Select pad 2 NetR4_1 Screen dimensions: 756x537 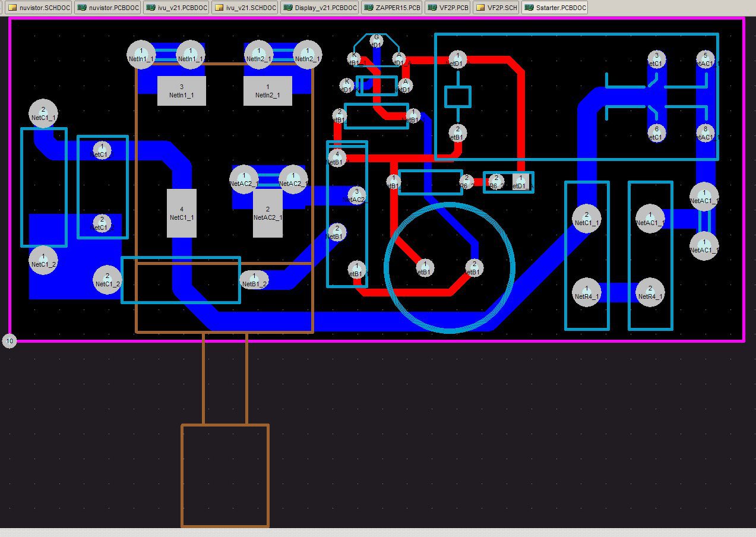coord(650,292)
